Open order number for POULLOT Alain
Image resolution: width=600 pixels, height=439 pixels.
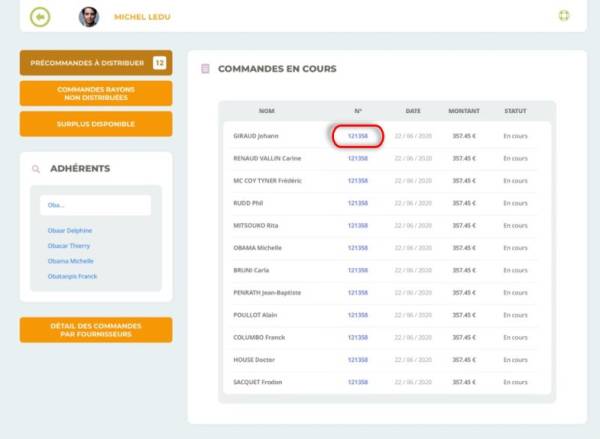[x=358, y=315]
